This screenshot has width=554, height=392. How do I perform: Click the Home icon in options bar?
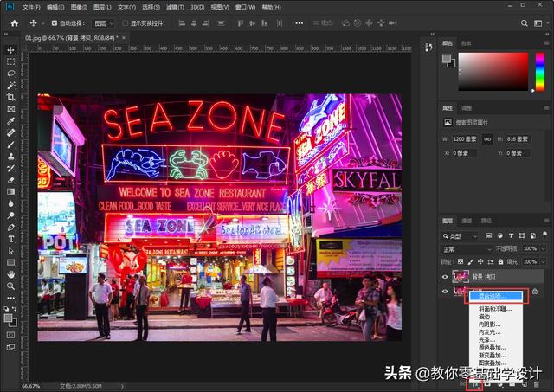click(15, 23)
